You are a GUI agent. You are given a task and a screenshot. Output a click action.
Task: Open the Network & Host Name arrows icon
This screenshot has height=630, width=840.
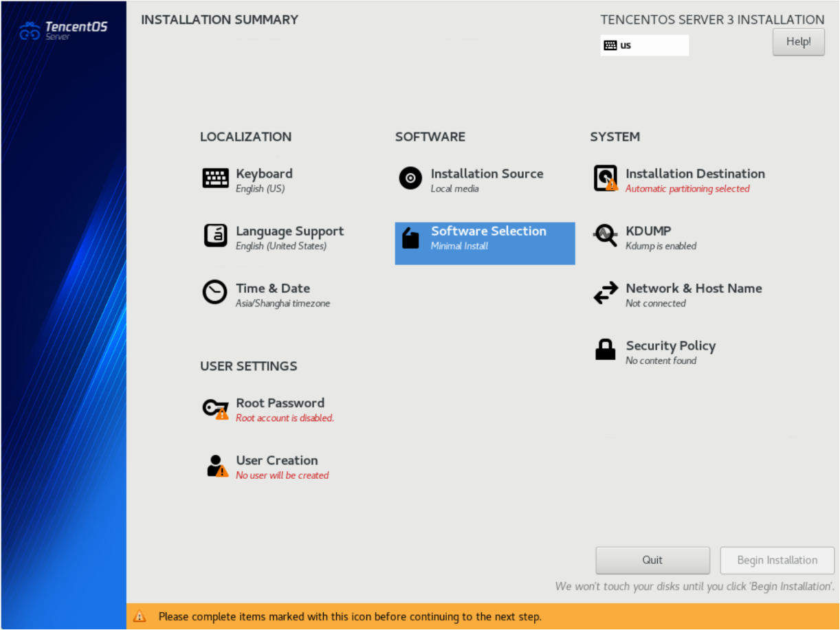tap(606, 293)
